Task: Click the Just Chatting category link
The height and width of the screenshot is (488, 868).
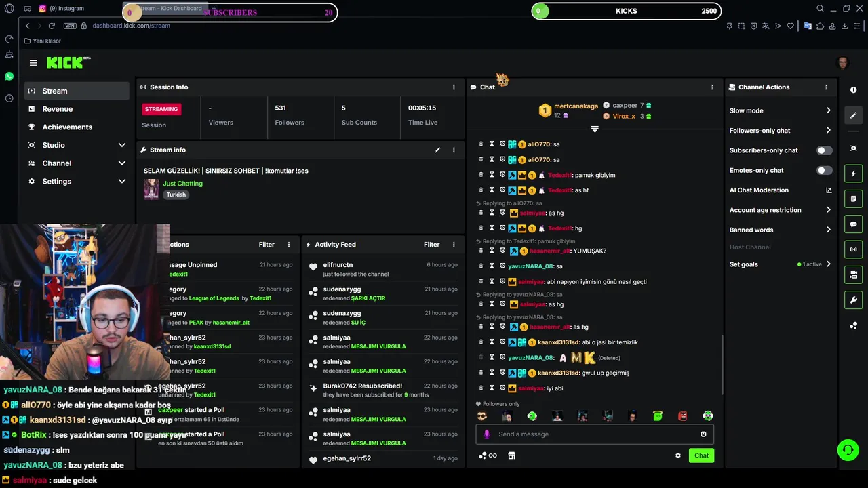Action: [182, 184]
